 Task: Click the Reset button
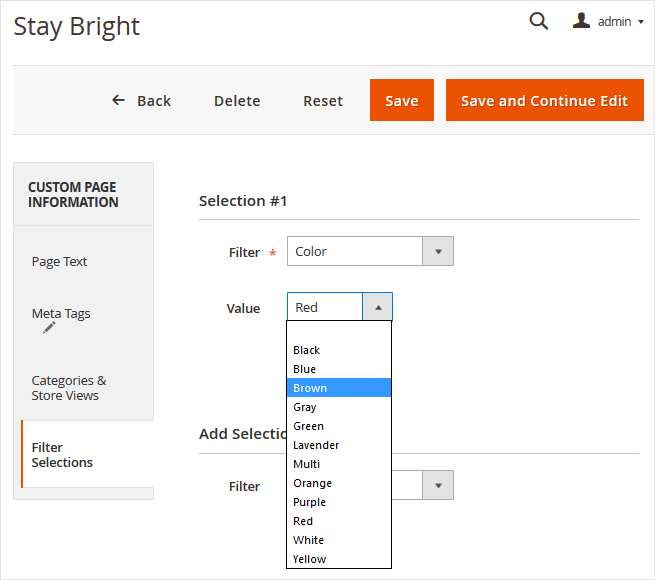(x=323, y=100)
